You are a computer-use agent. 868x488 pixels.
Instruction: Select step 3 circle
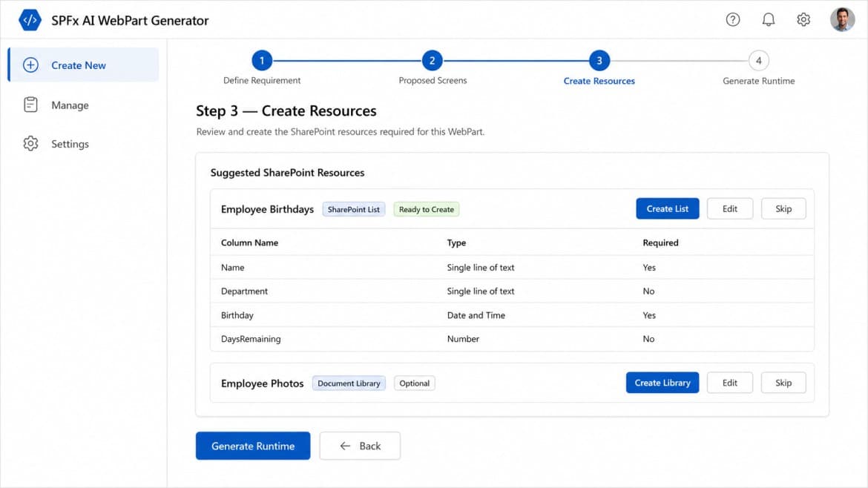point(599,60)
